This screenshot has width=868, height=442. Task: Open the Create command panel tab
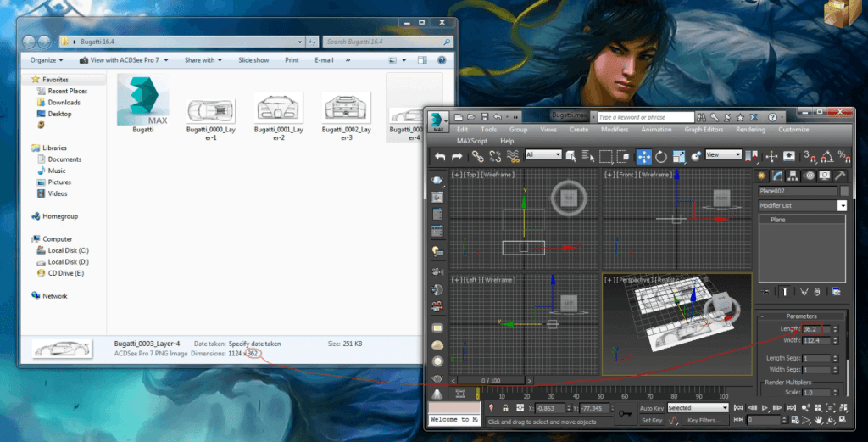762,176
